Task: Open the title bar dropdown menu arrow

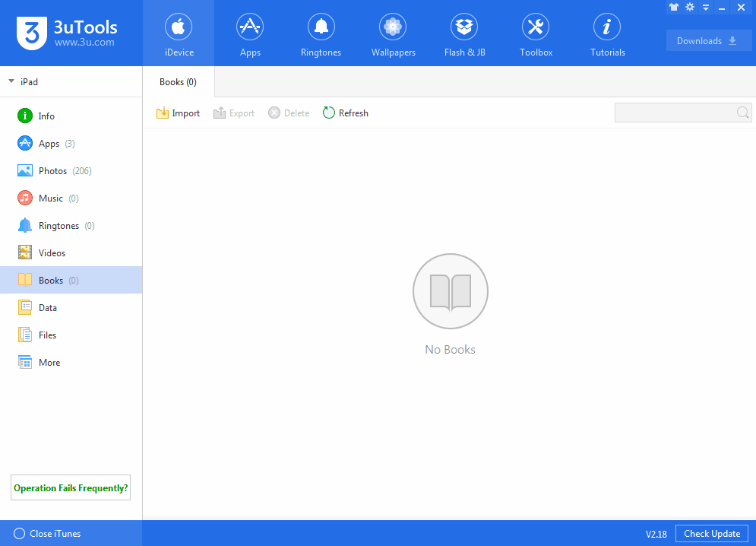Action: point(706,8)
